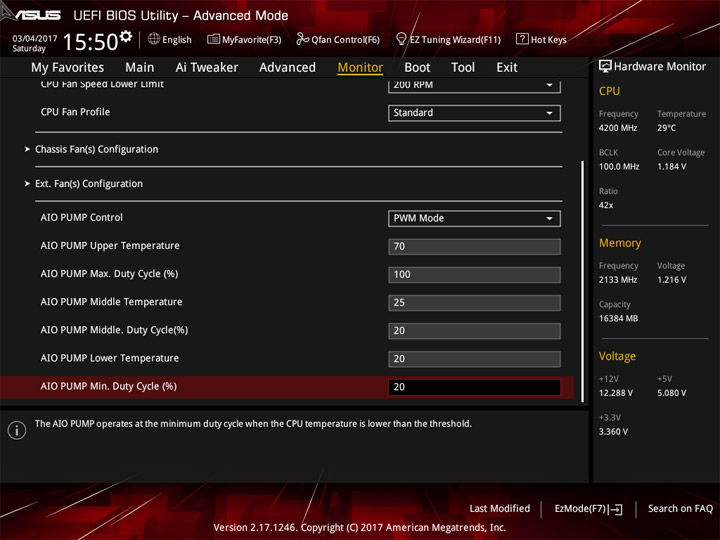720x540 pixels.
Task: Click the Hot Keys question mark icon
Action: click(x=522, y=39)
